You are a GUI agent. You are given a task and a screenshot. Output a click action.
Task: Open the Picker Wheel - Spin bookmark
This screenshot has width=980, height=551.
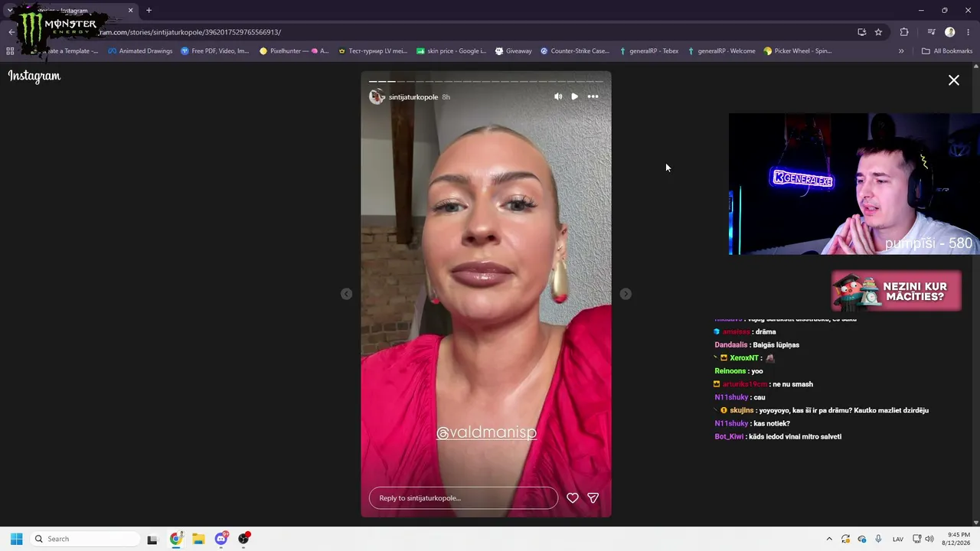point(798,51)
